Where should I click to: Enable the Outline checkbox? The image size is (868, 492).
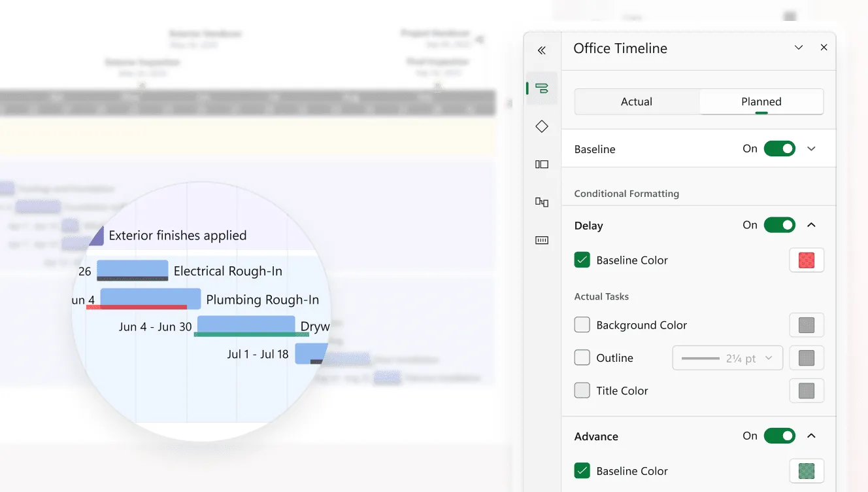click(582, 358)
